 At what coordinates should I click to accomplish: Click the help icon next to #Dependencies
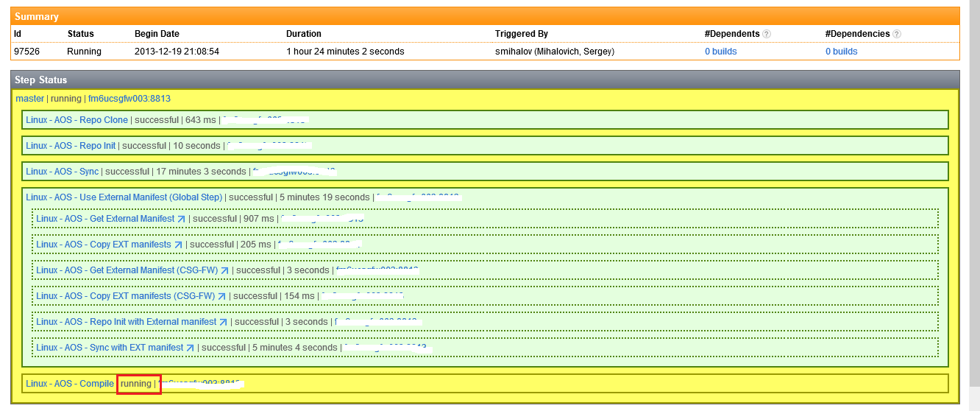(897, 34)
